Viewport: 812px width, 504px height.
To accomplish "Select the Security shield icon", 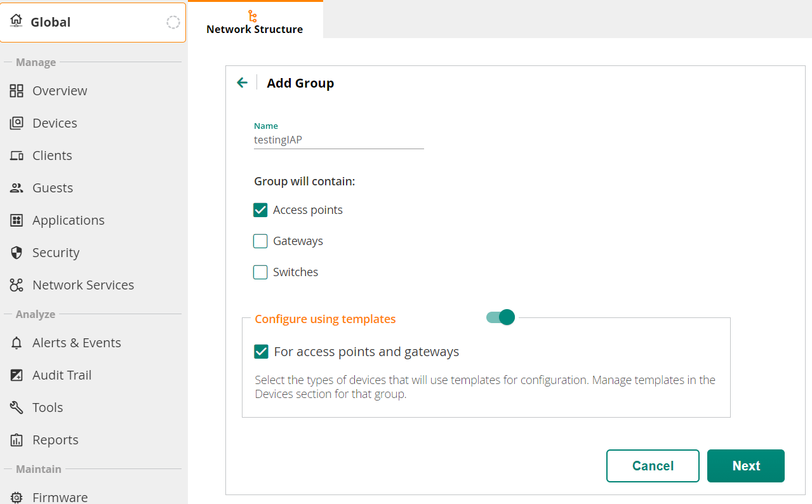I will [17, 253].
